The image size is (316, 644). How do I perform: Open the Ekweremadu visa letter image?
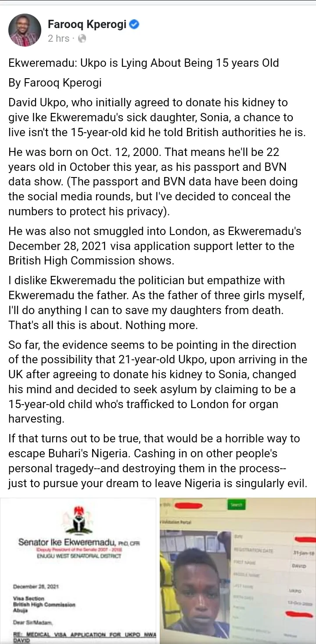click(78, 570)
